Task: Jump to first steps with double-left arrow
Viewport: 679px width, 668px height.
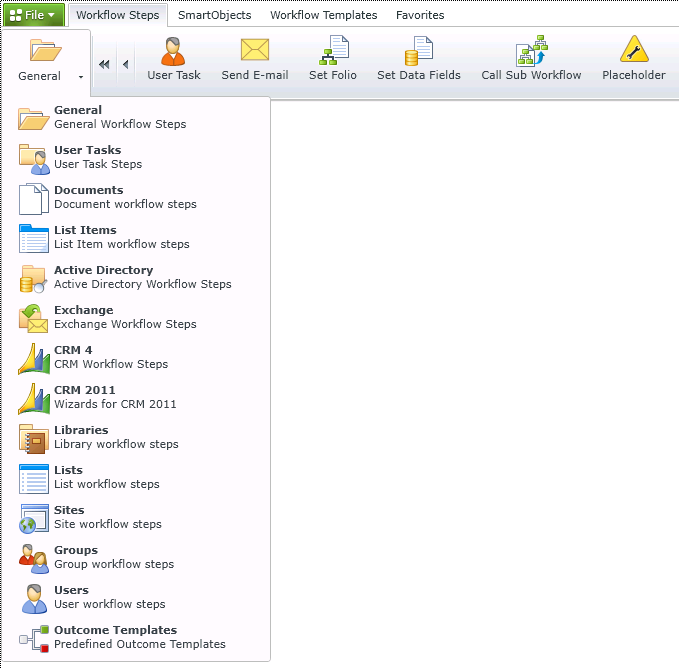Action: (x=104, y=65)
